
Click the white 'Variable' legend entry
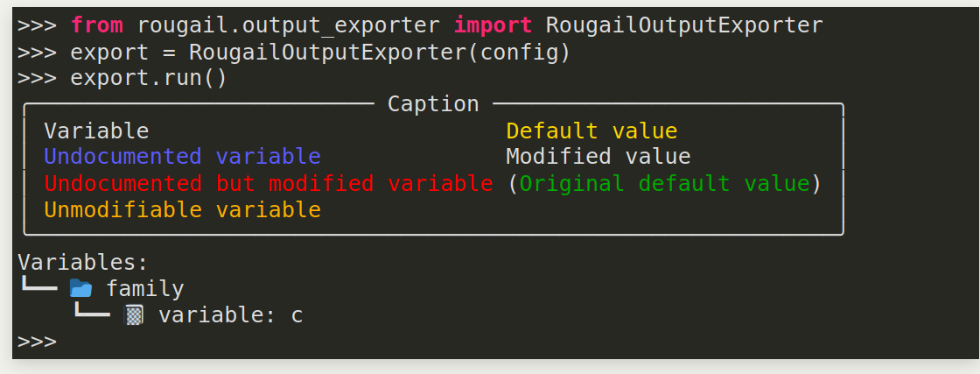pos(96,131)
